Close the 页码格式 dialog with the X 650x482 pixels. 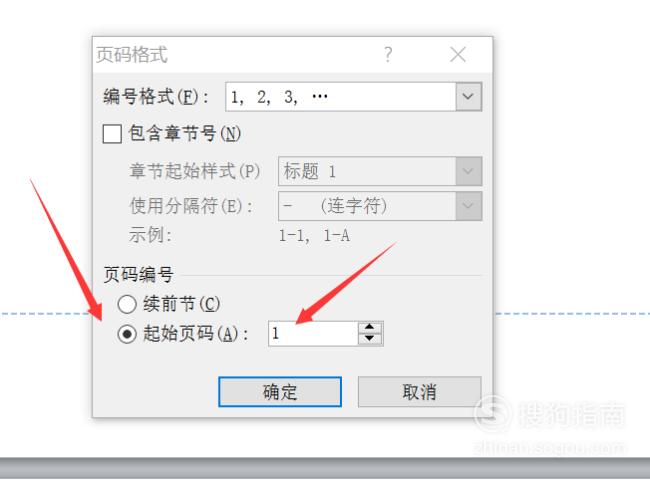(x=458, y=54)
